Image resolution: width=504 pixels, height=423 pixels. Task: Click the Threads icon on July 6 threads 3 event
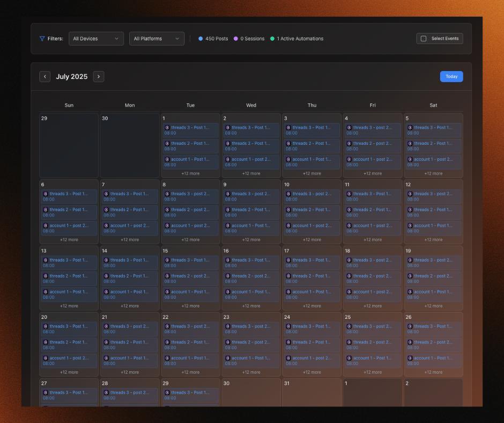point(46,194)
